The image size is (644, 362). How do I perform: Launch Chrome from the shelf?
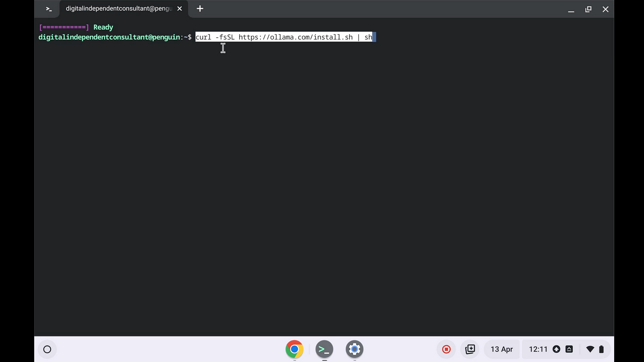click(294, 349)
